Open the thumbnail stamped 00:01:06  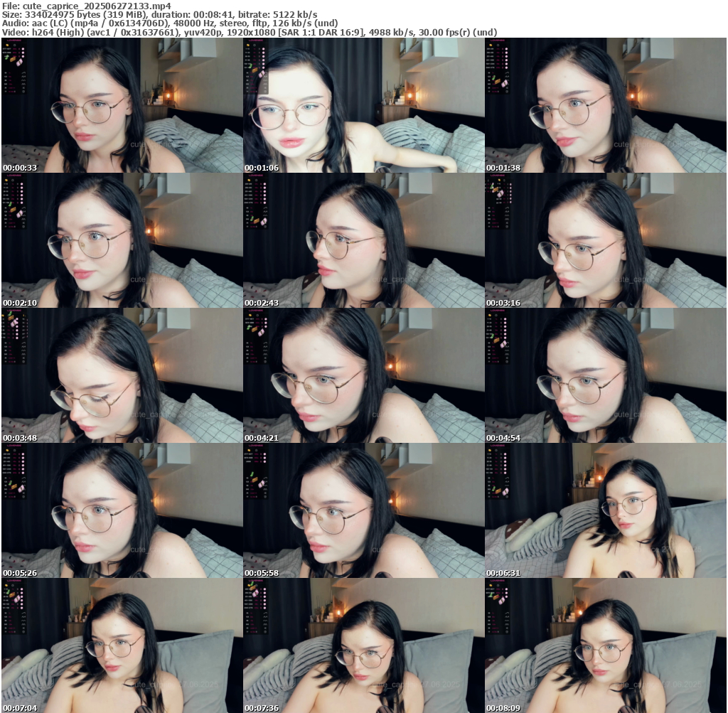[364, 105]
